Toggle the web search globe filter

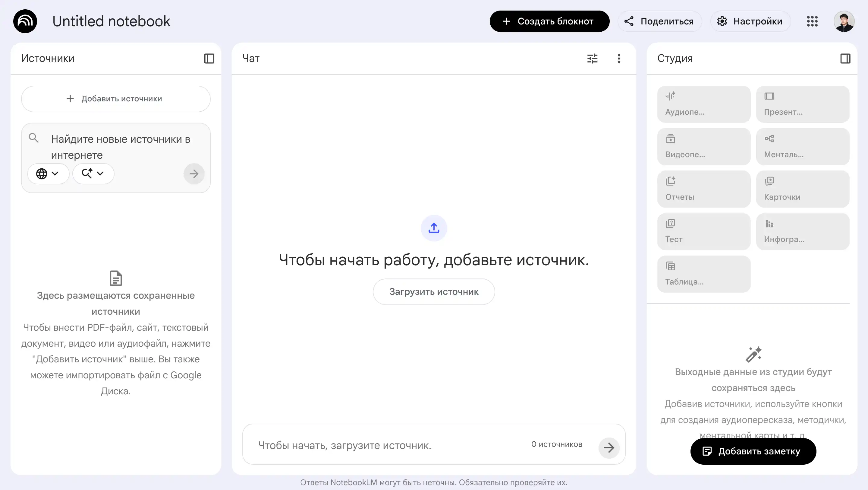point(48,174)
